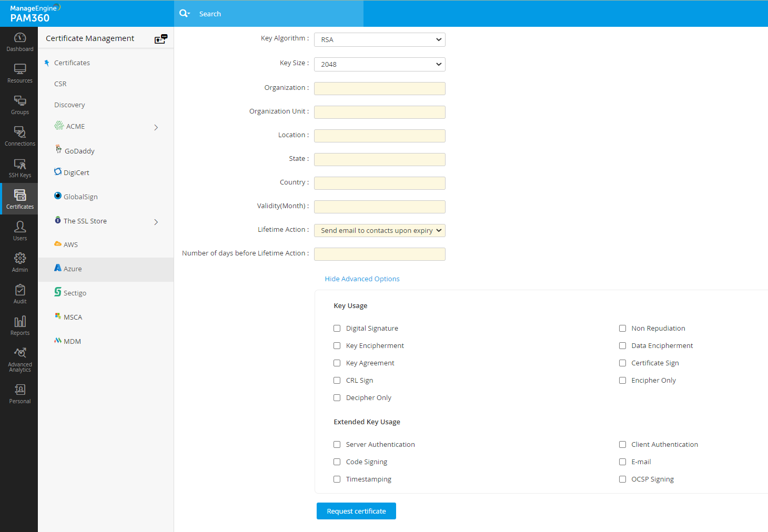Click the certificate chat icon beside title
768x532 pixels.
coord(161,39)
